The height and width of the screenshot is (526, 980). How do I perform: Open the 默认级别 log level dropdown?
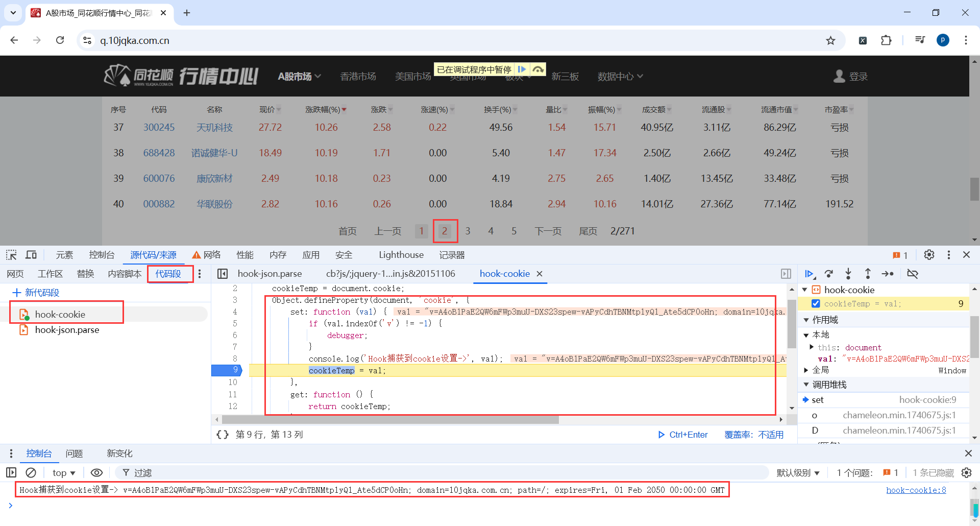click(x=798, y=473)
